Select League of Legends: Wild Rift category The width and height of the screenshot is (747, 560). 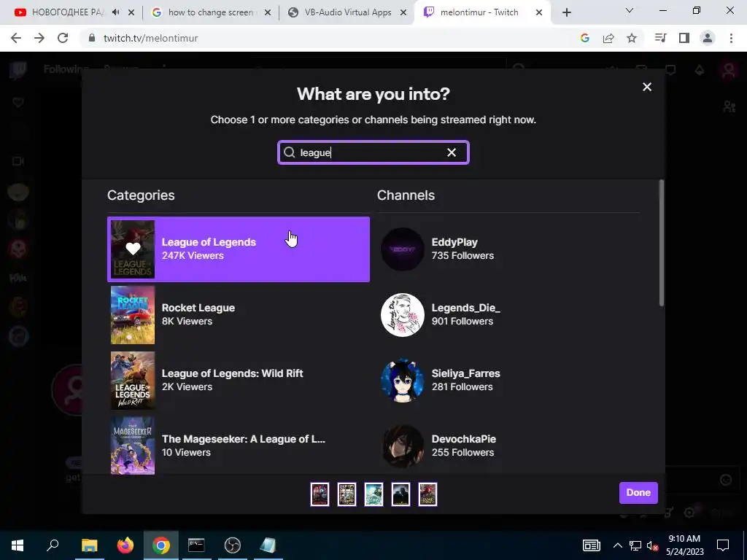[x=239, y=381]
